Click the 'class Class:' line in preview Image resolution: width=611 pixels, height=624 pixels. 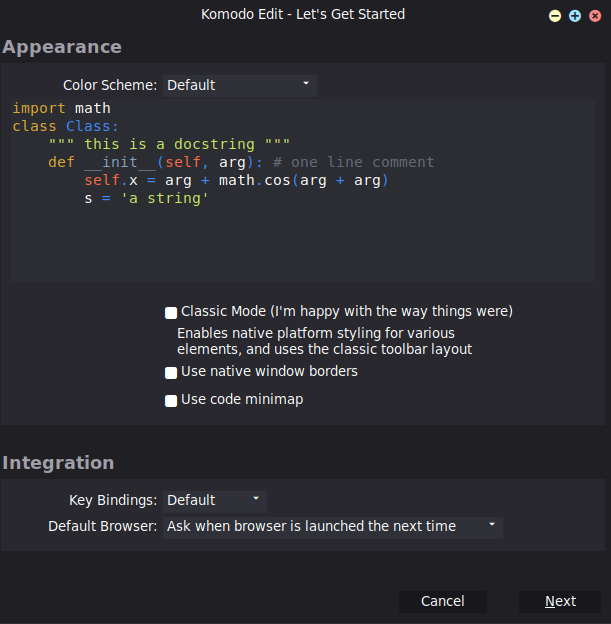click(x=66, y=126)
